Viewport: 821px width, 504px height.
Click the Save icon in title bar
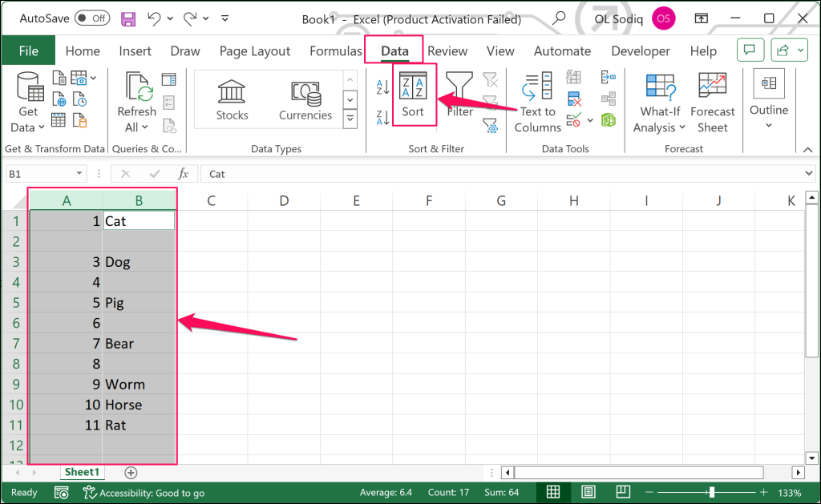[x=128, y=18]
